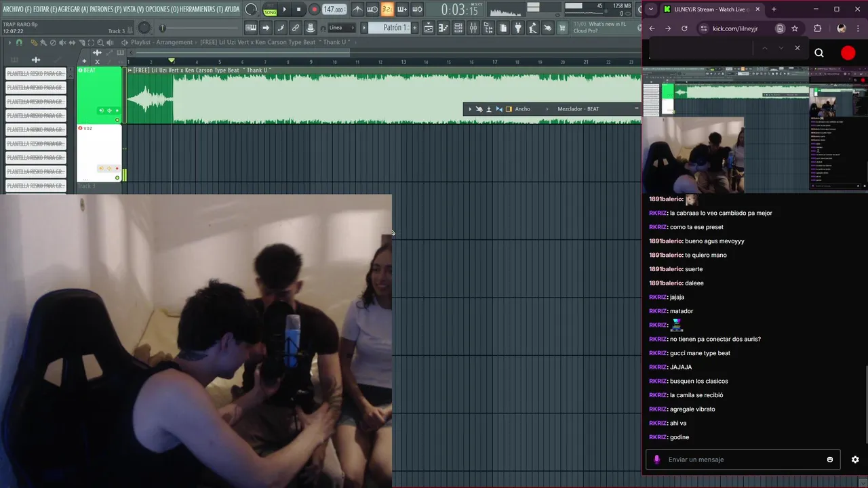Open the EDITAR (E) menu
Image resolution: width=868 pixels, height=488 pixels.
click(x=45, y=9)
